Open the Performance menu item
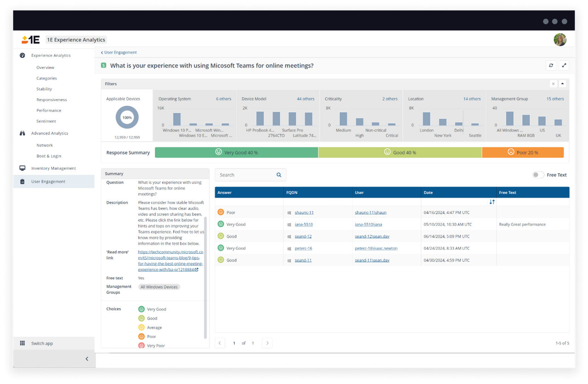The width and height of the screenshot is (588, 384). (49, 110)
